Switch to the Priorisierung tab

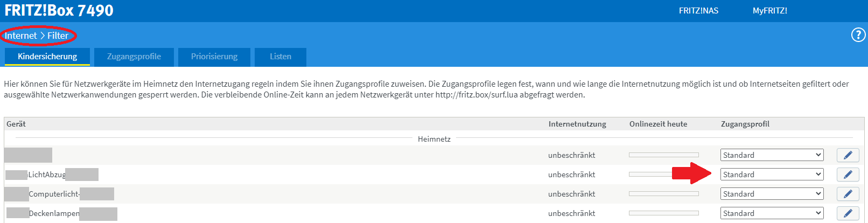[x=214, y=57]
